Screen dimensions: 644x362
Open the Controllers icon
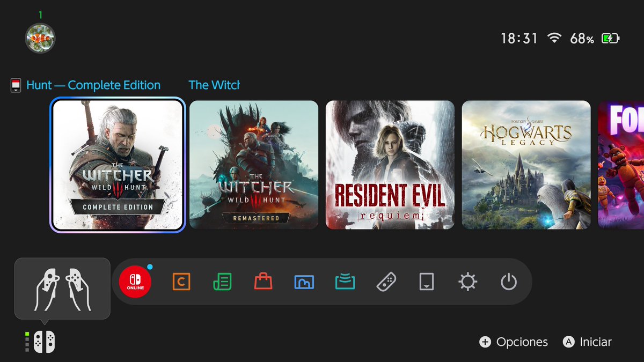(386, 281)
